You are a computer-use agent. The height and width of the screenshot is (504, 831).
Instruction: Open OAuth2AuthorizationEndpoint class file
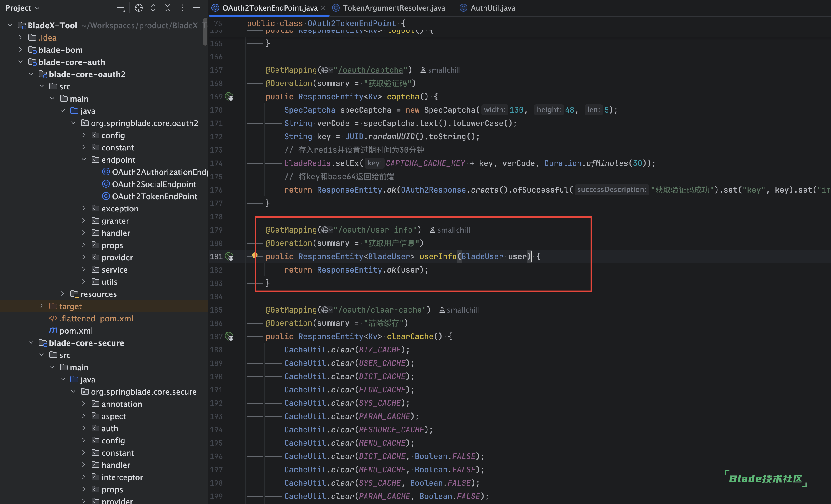click(155, 172)
